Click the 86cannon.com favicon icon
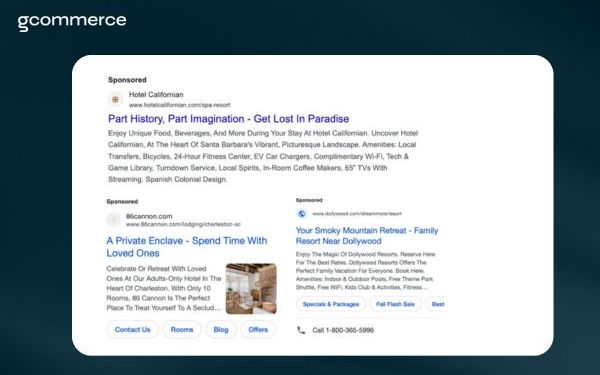 click(x=113, y=220)
